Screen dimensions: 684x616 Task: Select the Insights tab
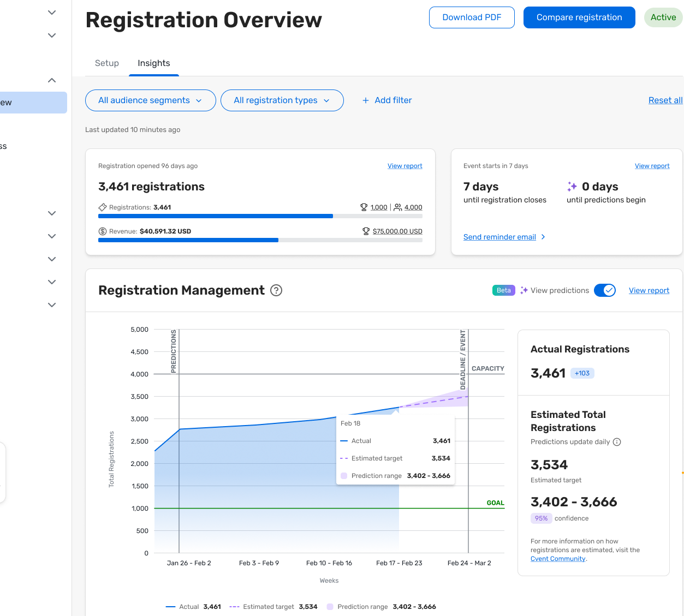(x=153, y=63)
